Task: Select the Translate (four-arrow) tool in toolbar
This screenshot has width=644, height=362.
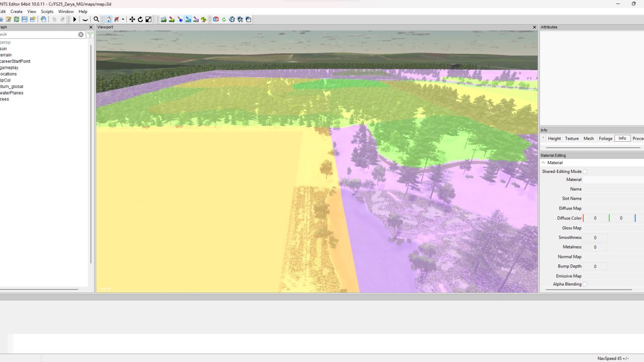Action: (132, 19)
